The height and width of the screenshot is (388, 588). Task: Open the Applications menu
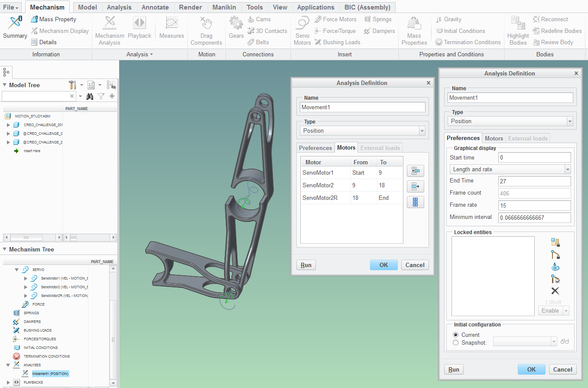click(316, 7)
